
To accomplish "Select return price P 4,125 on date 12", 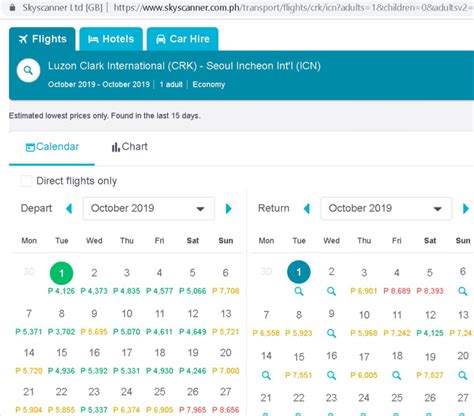I will tap(430, 333).
